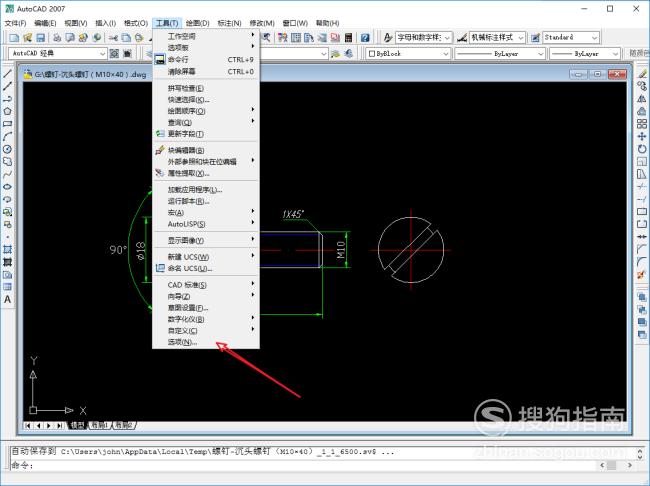
Task: Open the 文件(F) menu
Action: [x=15, y=23]
